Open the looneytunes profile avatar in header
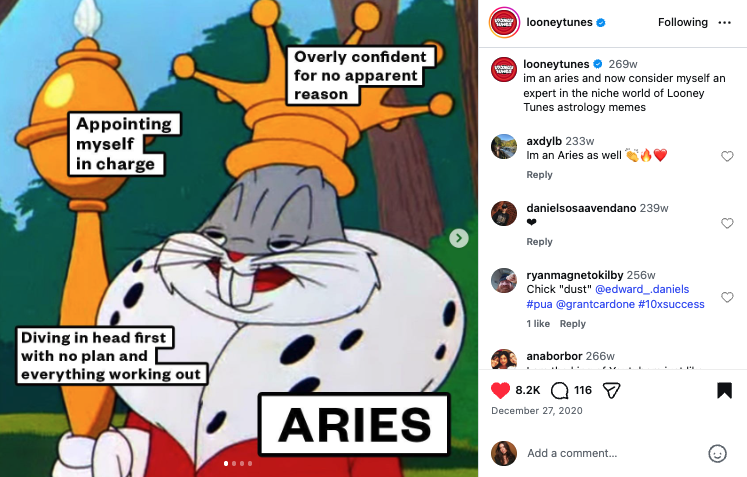The image size is (747, 477). click(504, 22)
